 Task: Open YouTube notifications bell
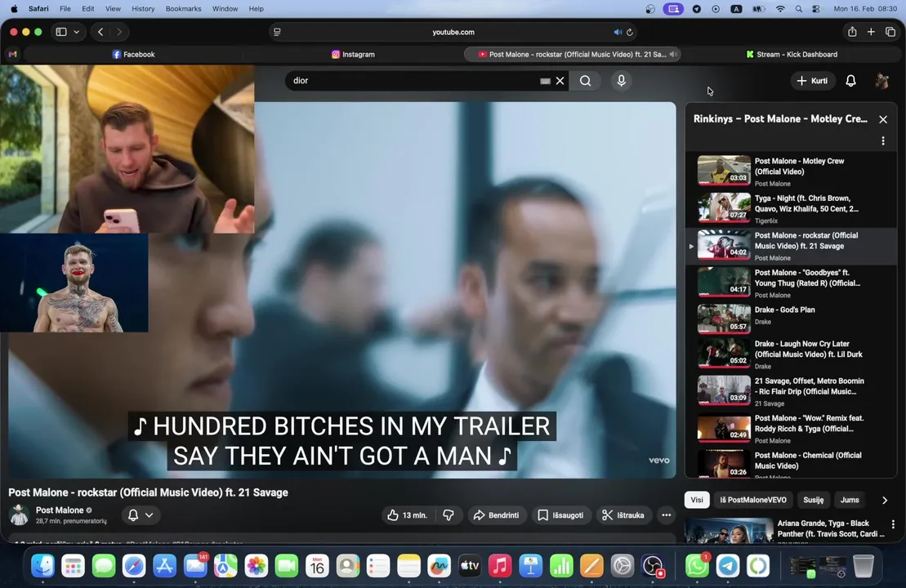850,81
